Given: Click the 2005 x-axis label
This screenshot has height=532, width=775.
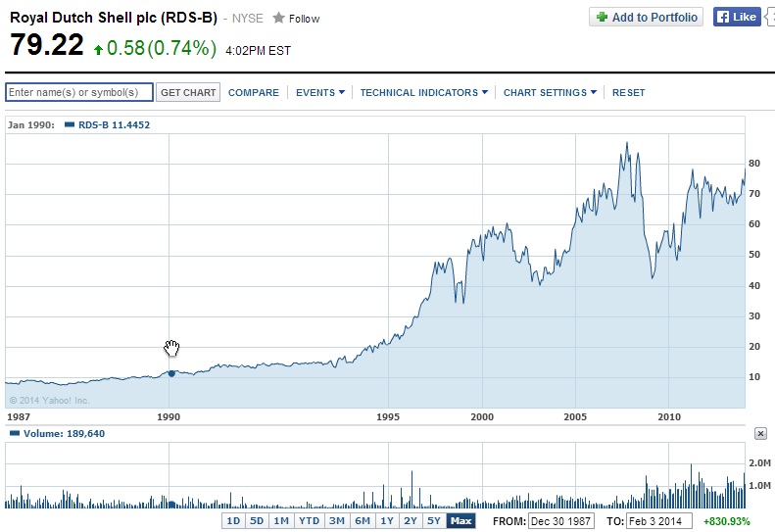Looking at the screenshot, I should (x=575, y=416).
